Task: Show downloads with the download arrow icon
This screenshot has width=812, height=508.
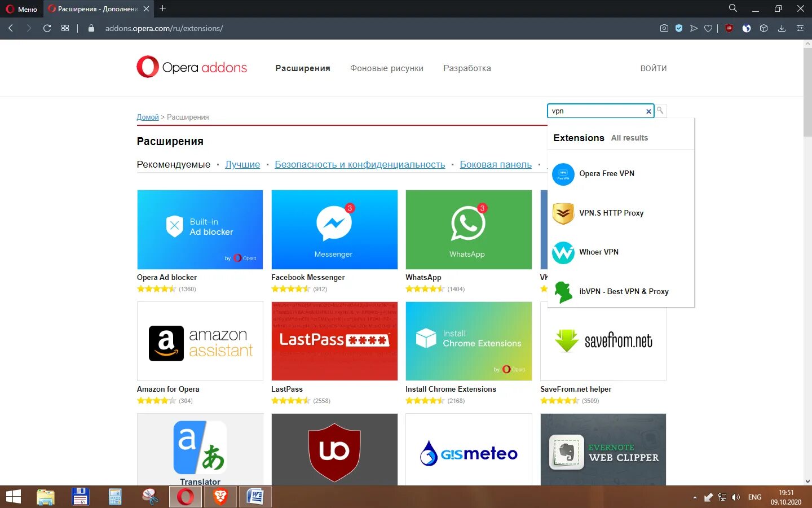Action: [x=782, y=28]
